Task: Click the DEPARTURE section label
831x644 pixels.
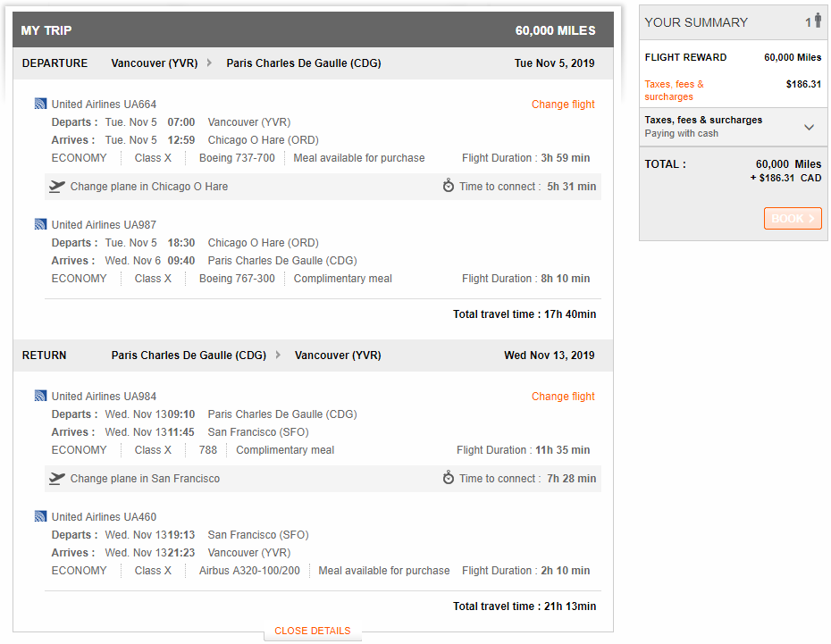Action: click(x=55, y=63)
